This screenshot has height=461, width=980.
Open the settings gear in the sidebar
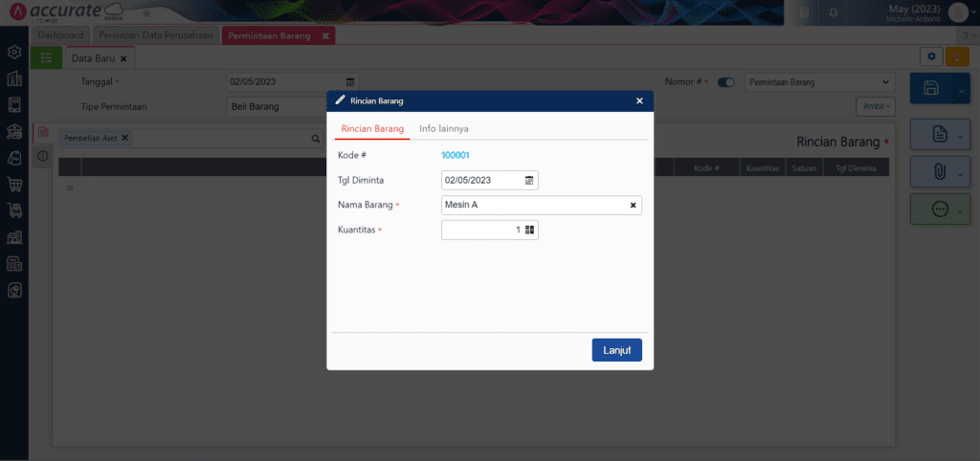pyautogui.click(x=14, y=53)
